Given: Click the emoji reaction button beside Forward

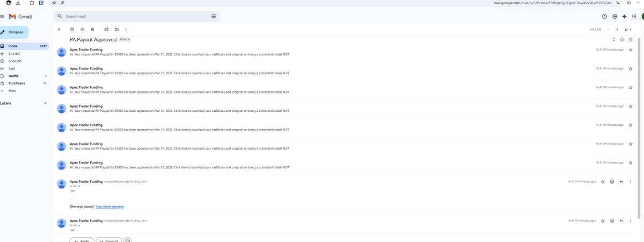Looking at the screenshot, I should tap(128, 240).
